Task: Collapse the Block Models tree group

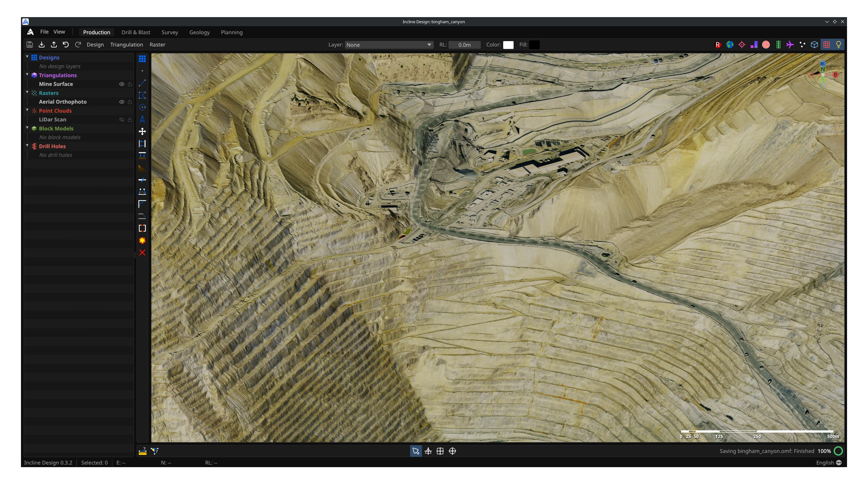Action: [x=27, y=128]
